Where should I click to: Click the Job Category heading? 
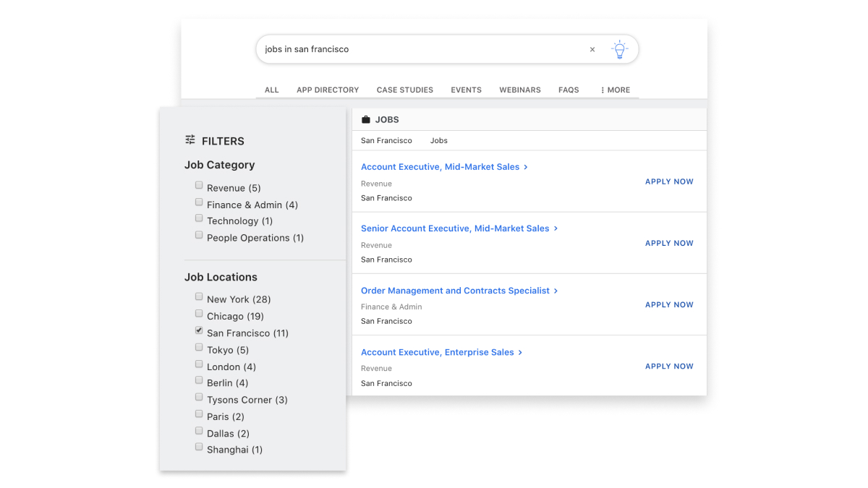(x=220, y=165)
